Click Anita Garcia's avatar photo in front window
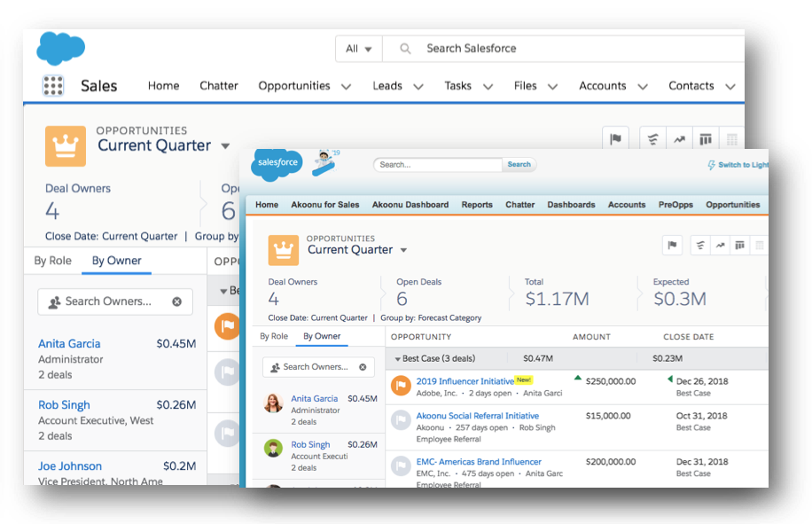This screenshot has width=812, height=524. 273,403
